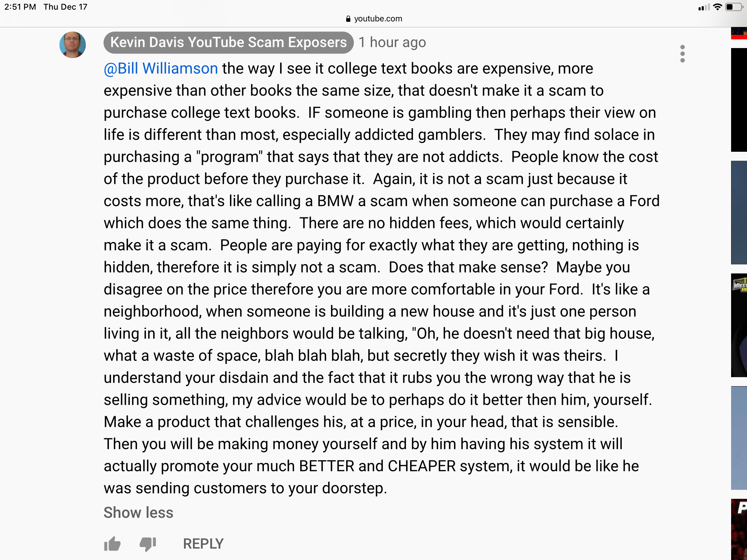Tap the cellular signal bars icon
The height and width of the screenshot is (560, 747).
pos(704,7)
